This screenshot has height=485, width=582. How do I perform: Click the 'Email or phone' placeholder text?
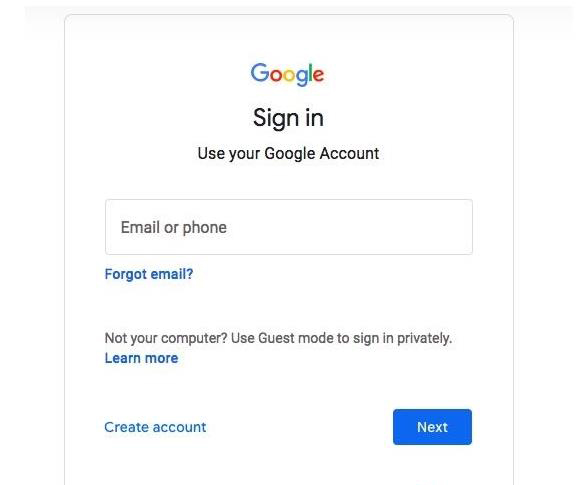click(x=174, y=228)
